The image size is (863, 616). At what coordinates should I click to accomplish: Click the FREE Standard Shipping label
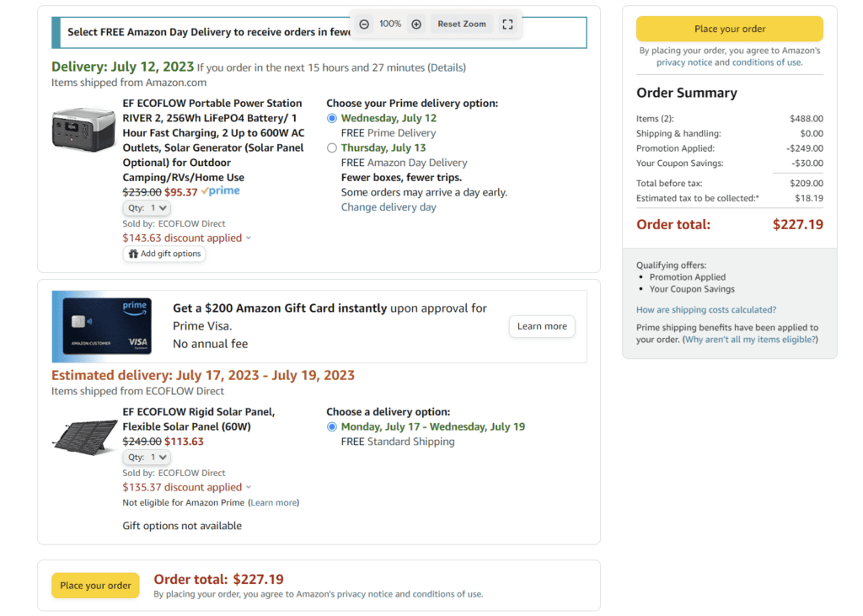coord(398,442)
